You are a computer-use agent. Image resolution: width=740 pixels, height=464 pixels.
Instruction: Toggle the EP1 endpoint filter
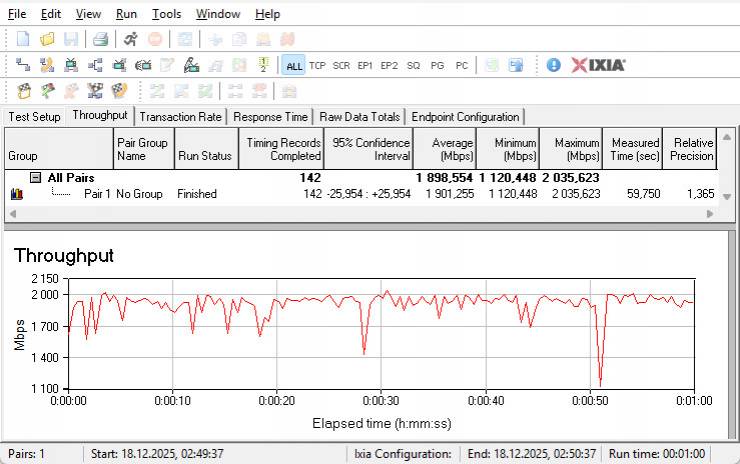click(365, 65)
